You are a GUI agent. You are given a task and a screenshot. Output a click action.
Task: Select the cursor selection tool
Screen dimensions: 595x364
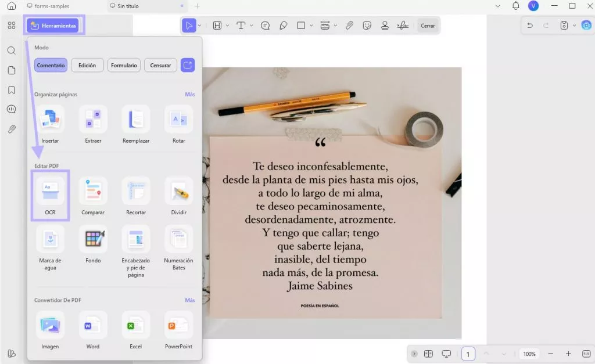point(189,26)
